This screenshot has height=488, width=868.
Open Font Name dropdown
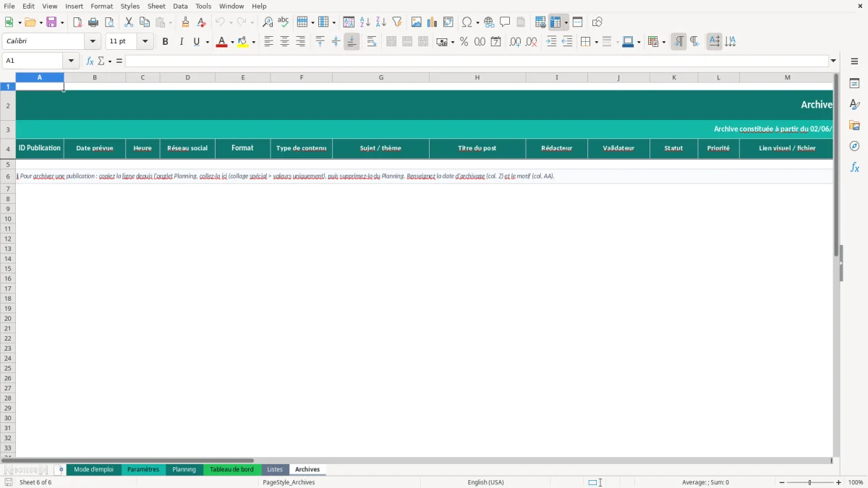pyautogui.click(x=93, y=42)
